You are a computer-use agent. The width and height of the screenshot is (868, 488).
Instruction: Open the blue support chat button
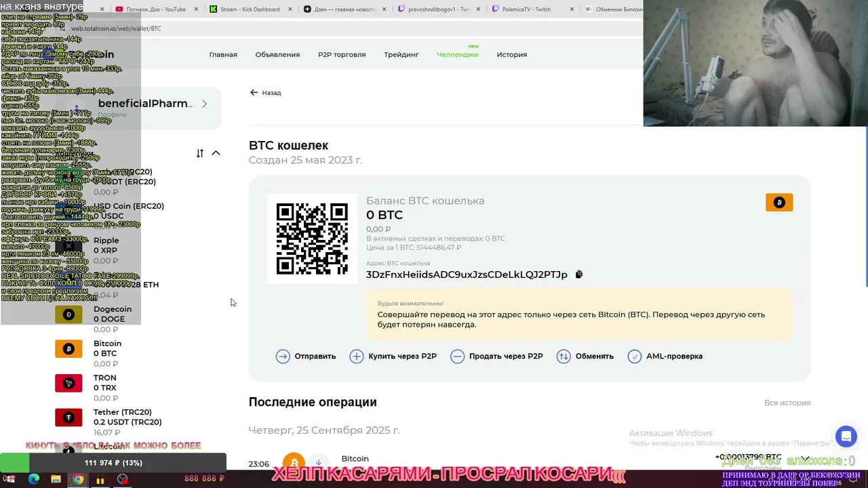(x=846, y=436)
